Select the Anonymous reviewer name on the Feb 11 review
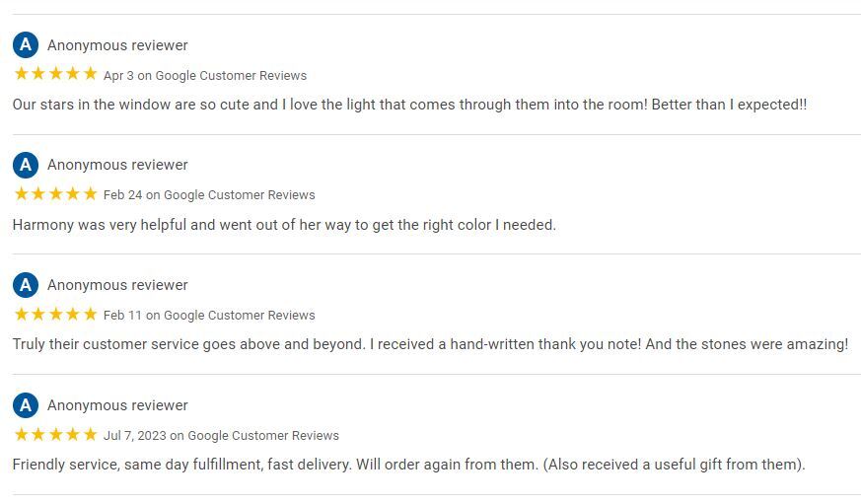Screen dimensions: 861x504 click(117, 285)
